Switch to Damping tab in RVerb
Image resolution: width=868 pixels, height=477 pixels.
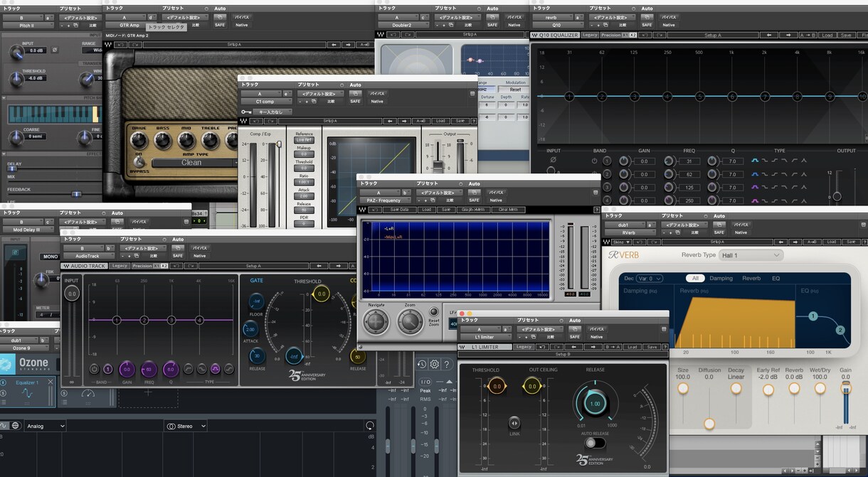click(x=721, y=279)
